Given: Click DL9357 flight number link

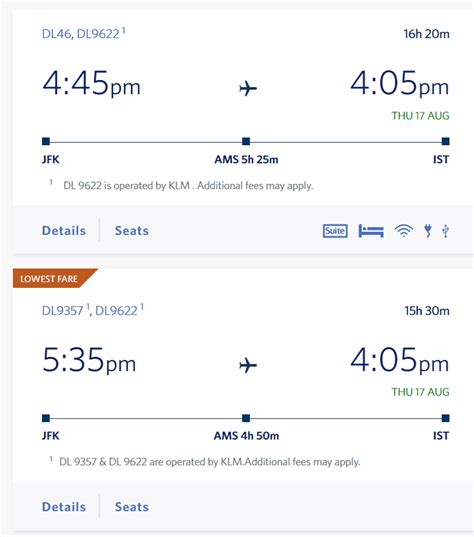Looking at the screenshot, I should (x=63, y=311).
